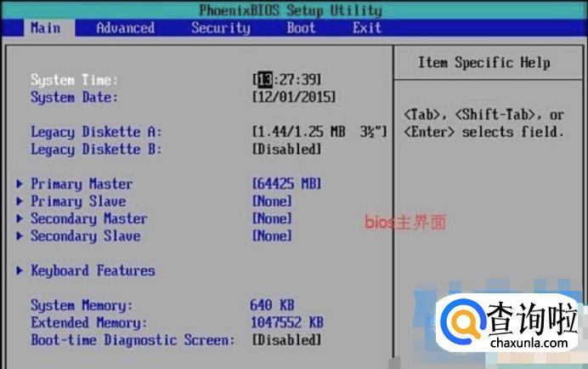Toggle Boot-time Diagnostic Screen Disabled value
Image resolution: width=588 pixels, height=369 pixels.
click(x=287, y=340)
